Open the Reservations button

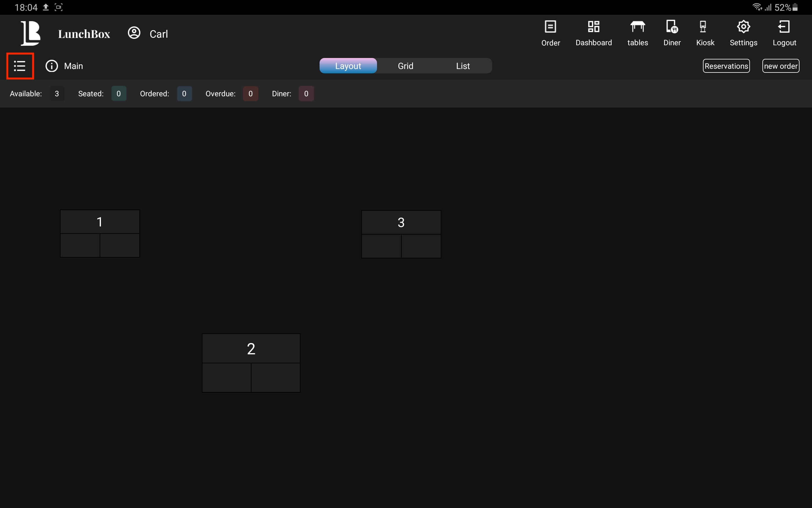pos(726,66)
